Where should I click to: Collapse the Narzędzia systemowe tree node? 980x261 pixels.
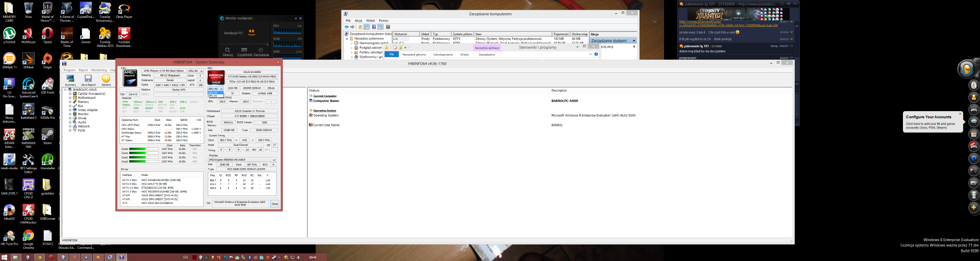[x=347, y=39]
